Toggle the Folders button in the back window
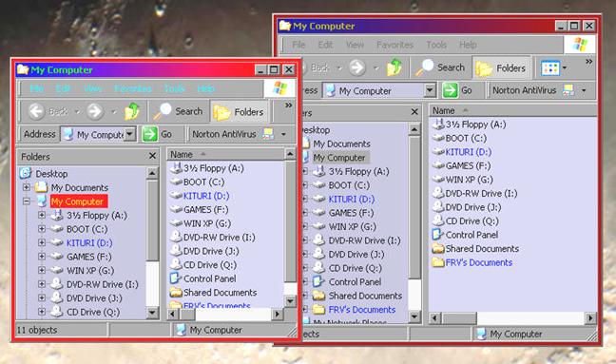The width and height of the screenshot is (616, 364). (501, 68)
